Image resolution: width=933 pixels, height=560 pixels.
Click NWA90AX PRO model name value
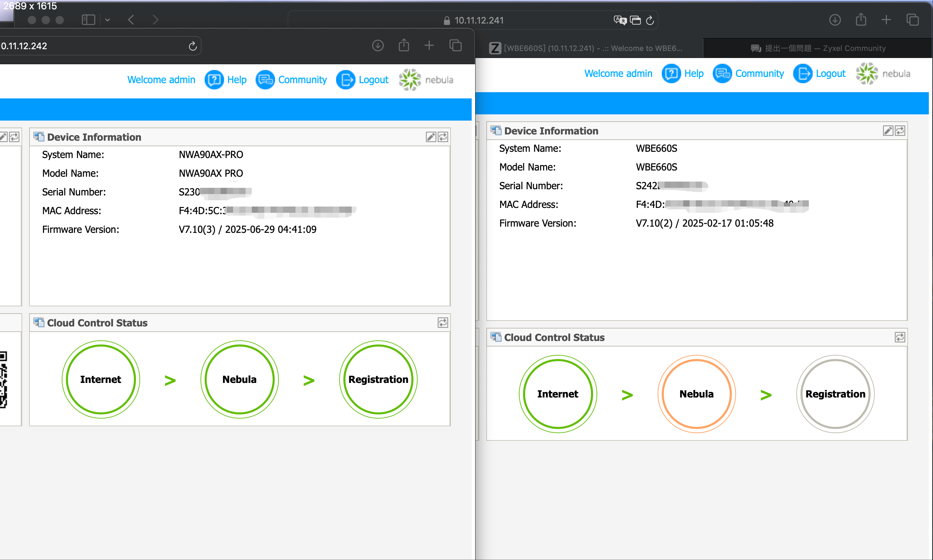(x=211, y=173)
